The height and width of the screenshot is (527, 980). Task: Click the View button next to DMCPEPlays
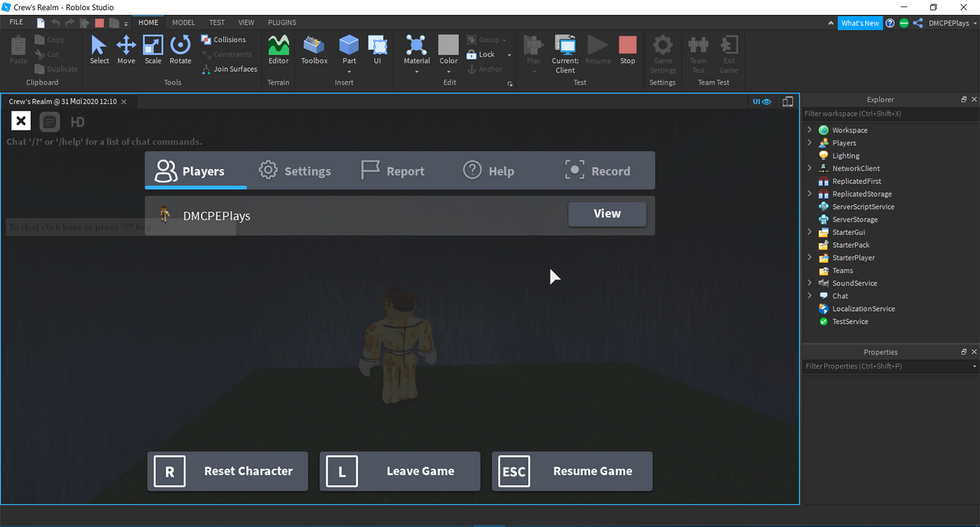[607, 214]
